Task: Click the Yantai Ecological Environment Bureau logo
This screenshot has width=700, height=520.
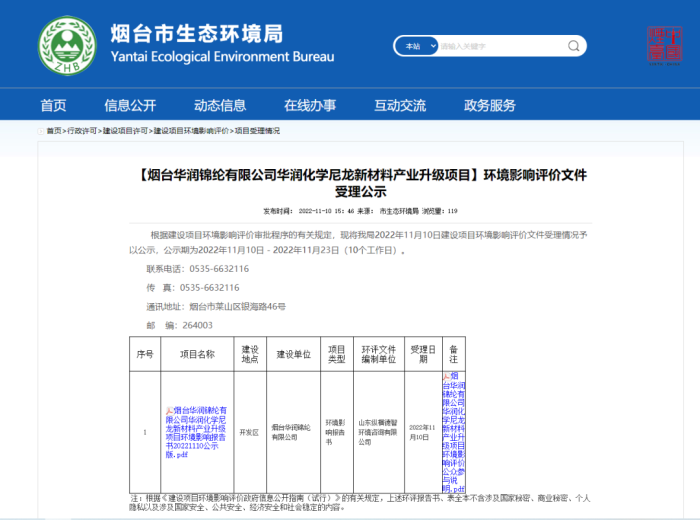Action: (67, 44)
